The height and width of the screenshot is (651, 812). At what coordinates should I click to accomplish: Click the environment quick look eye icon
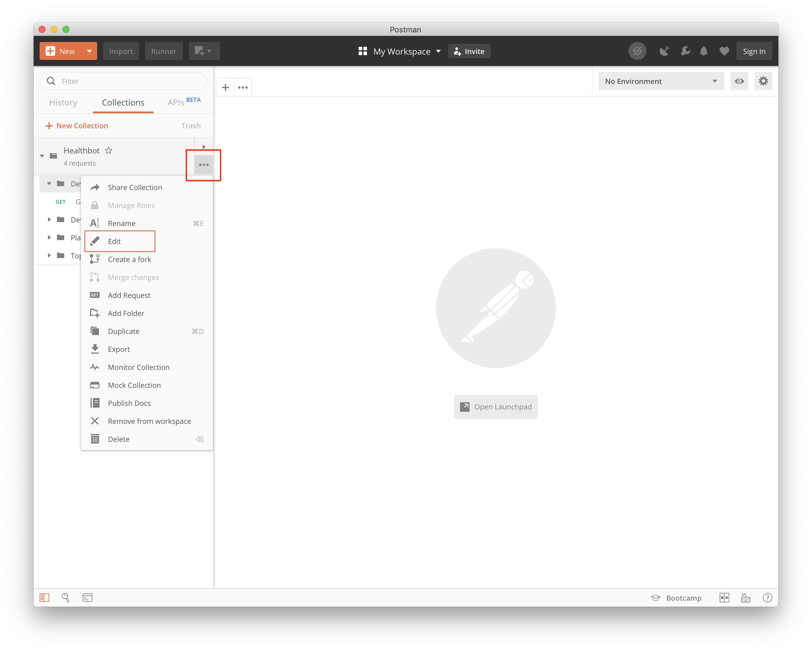(739, 81)
